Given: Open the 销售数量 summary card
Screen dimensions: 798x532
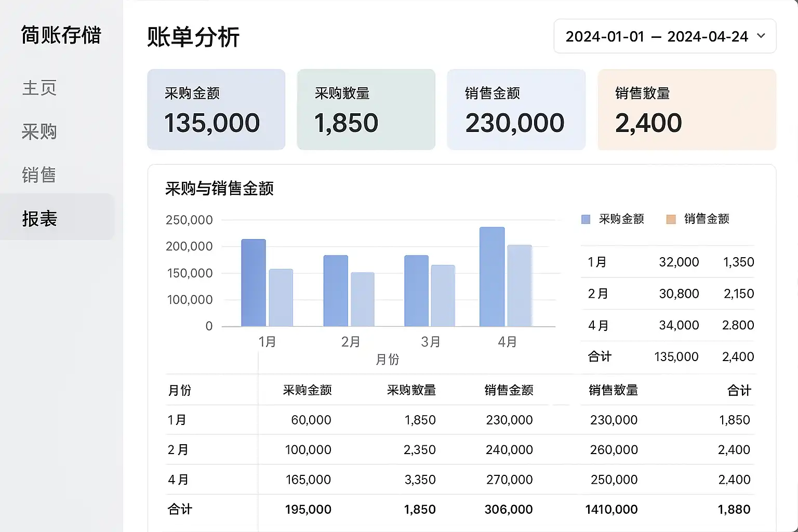Looking at the screenshot, I should pyautogui.click(x=686, y=110).
